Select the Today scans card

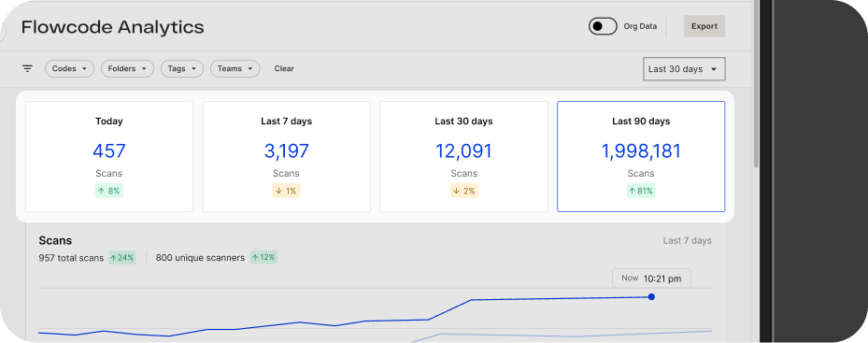click(109, 156)
